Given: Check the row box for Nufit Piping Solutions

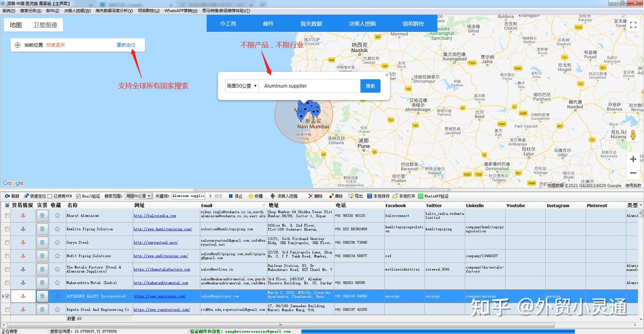Looking at the screenshot, I should (x=7, y=256).
